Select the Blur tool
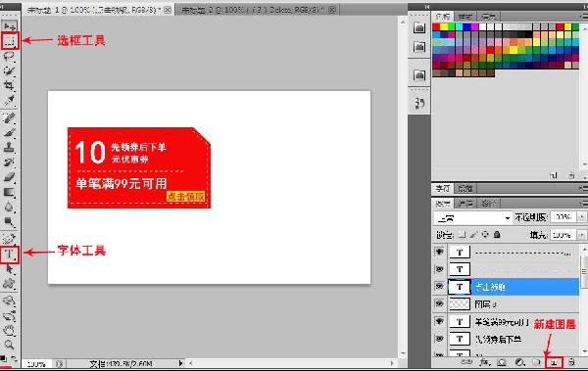 coord(9,207)
